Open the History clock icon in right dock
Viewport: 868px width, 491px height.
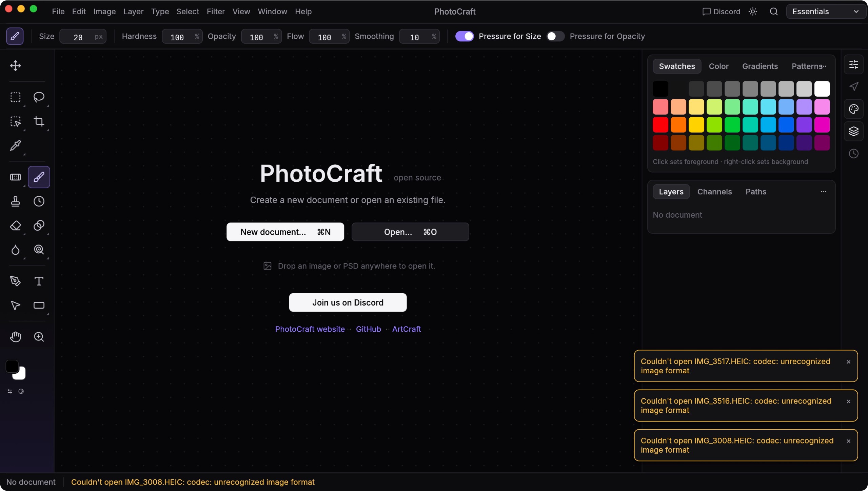coord(853,154)
